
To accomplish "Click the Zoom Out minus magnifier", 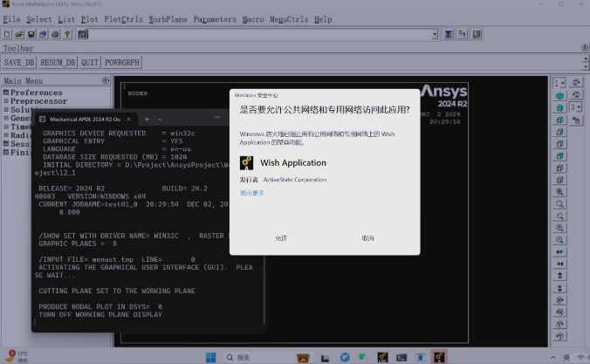I will 559,240.
